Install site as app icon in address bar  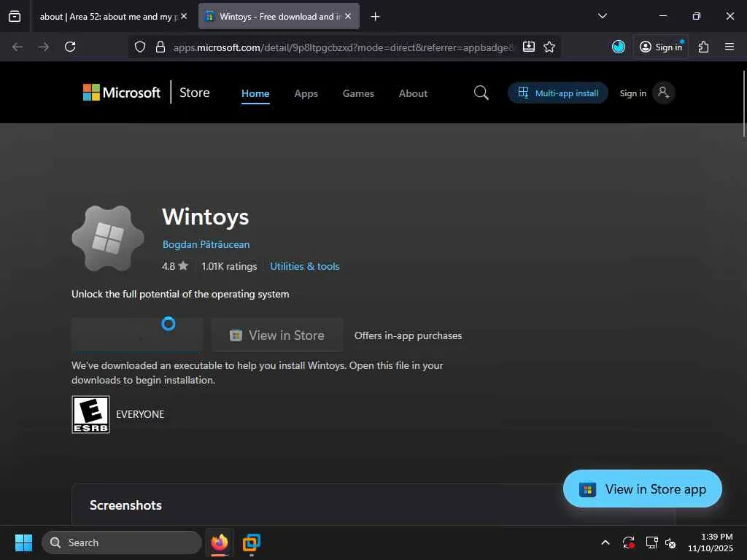[x=529, y=47]
